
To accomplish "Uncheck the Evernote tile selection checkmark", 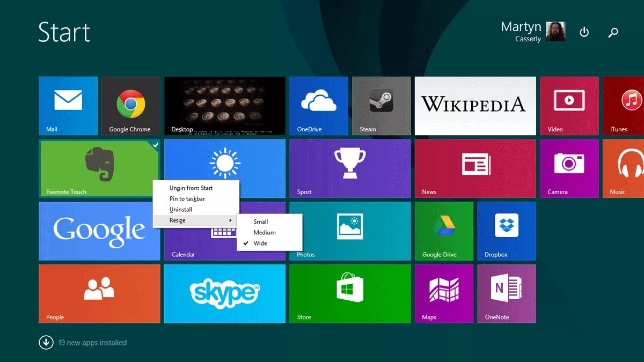I will tap(156, 145).
